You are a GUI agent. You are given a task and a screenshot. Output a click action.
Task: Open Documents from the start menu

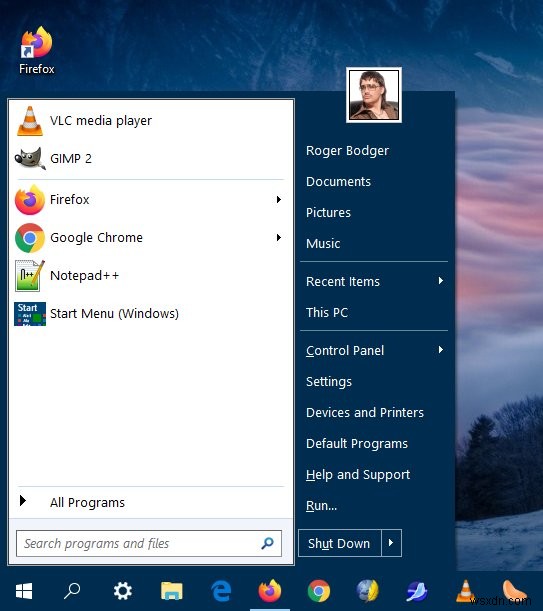click(338, 182)
